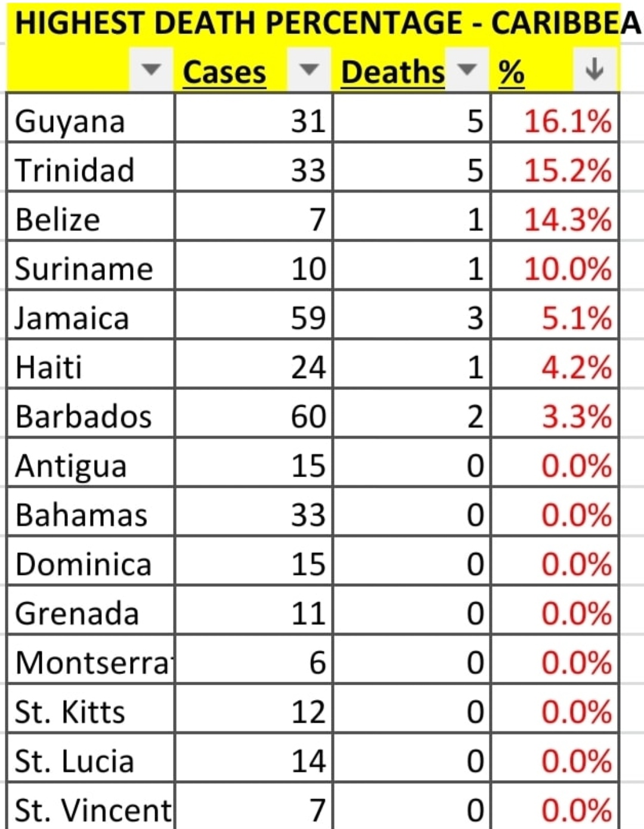Select the Bahamas deaths cell

tap(411, 515)
